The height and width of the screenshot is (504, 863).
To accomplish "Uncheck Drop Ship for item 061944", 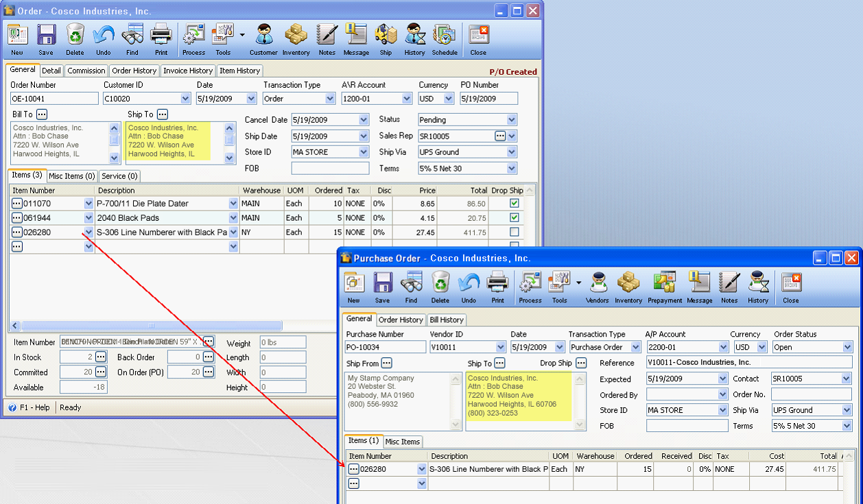I will click(x=515, y=218).
